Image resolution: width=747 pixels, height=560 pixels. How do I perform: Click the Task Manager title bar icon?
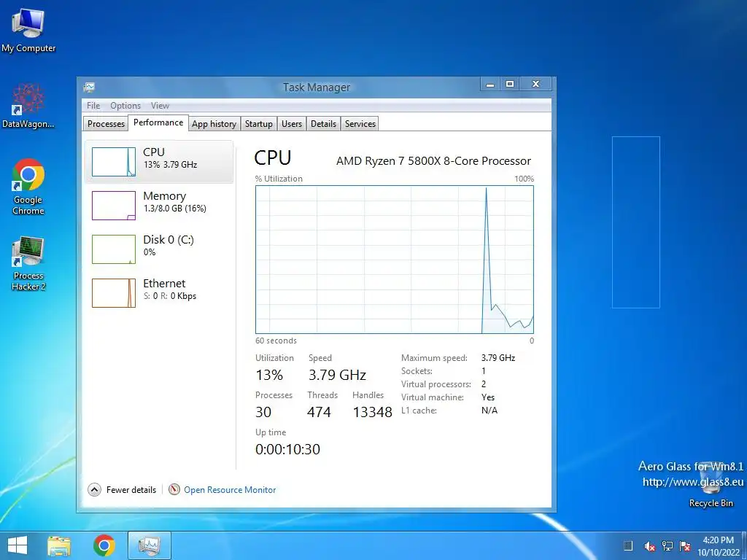point(89,87)
